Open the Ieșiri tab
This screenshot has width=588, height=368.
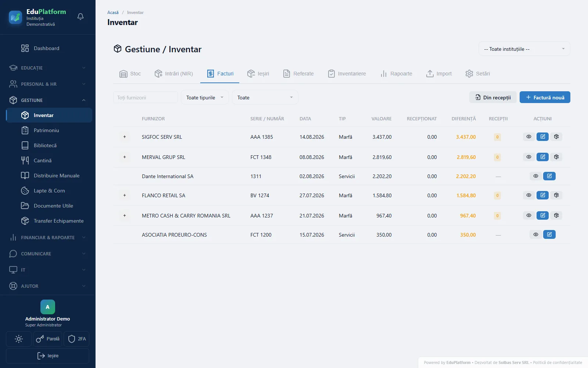tap(258, 74)
